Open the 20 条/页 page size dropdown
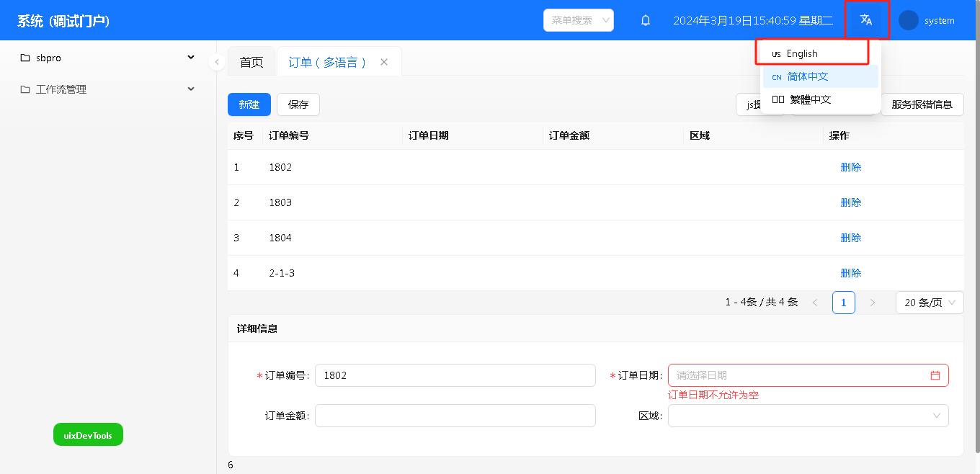Viewport: 980px width, 474px height. [930, 303]
